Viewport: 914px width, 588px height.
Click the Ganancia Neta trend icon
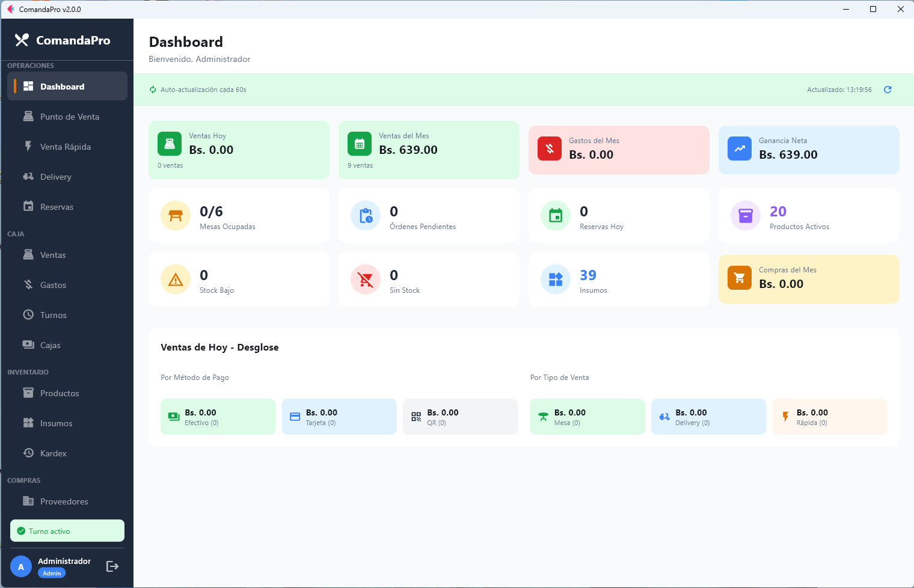[x=740, y=149]
